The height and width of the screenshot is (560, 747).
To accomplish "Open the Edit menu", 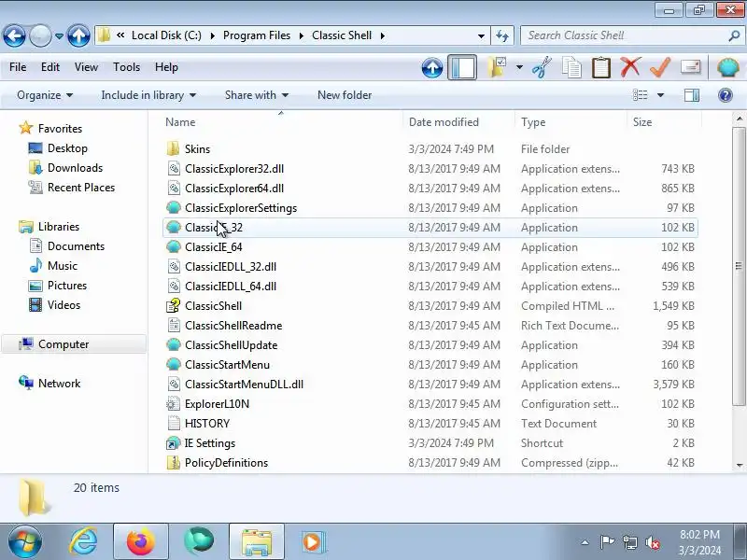I will [x=50, y=67].
